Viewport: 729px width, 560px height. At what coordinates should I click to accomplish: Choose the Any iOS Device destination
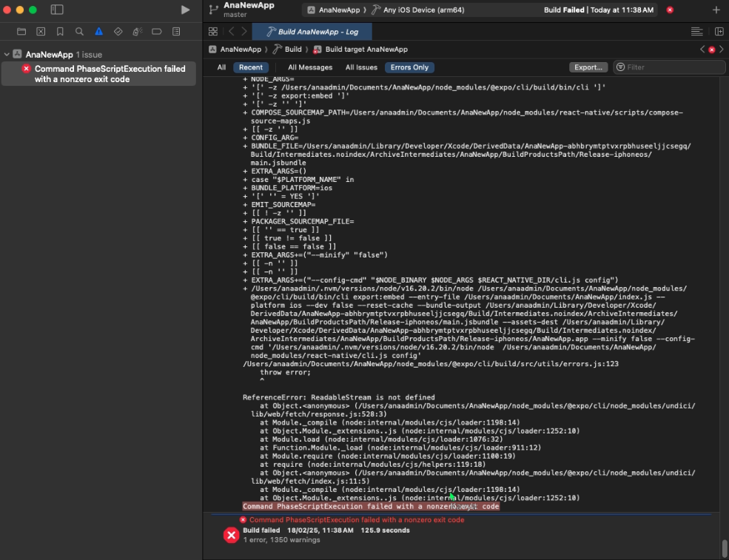pyautogui.click(x=417, y=10)
